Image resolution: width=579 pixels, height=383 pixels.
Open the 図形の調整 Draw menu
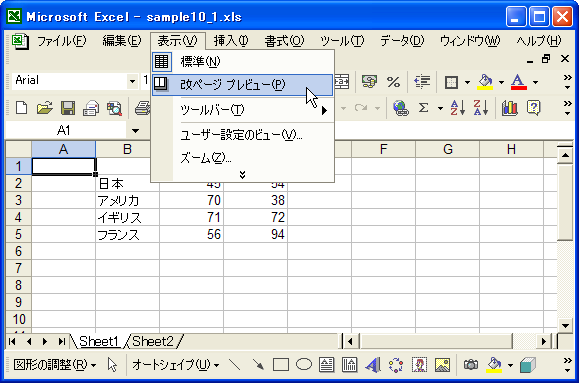coord(55,365)
